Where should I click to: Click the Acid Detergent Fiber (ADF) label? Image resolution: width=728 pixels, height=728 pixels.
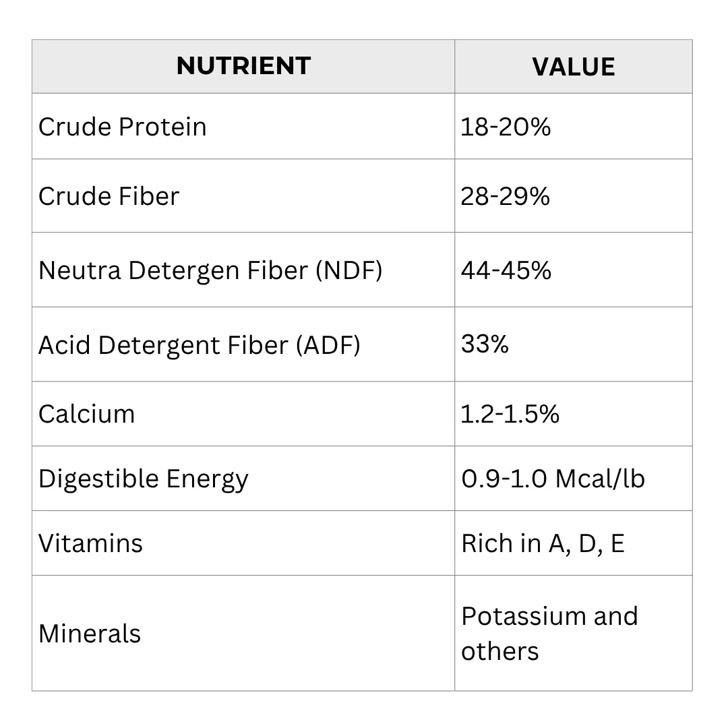click(x=199, y=345)
